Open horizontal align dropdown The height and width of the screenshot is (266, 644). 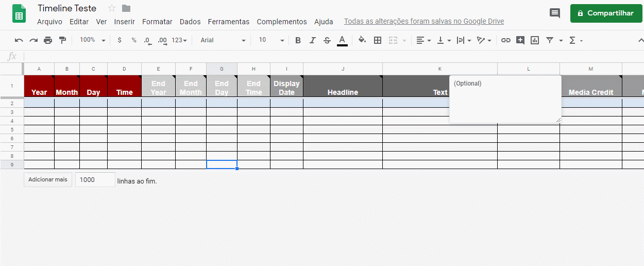pos(423,40)
